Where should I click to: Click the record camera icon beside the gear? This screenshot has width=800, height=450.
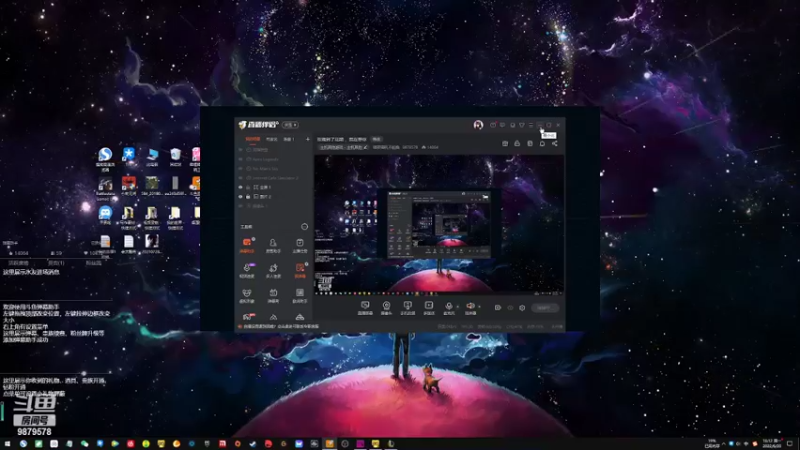tap(498, 308)
